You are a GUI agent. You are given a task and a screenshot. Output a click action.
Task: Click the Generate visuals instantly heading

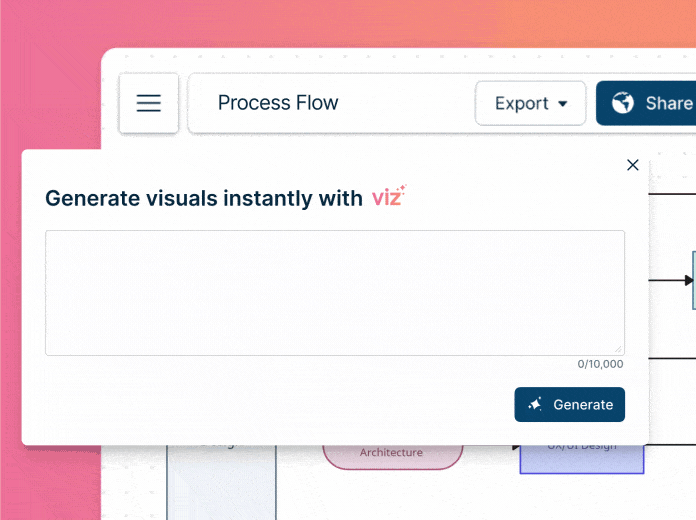204,198
